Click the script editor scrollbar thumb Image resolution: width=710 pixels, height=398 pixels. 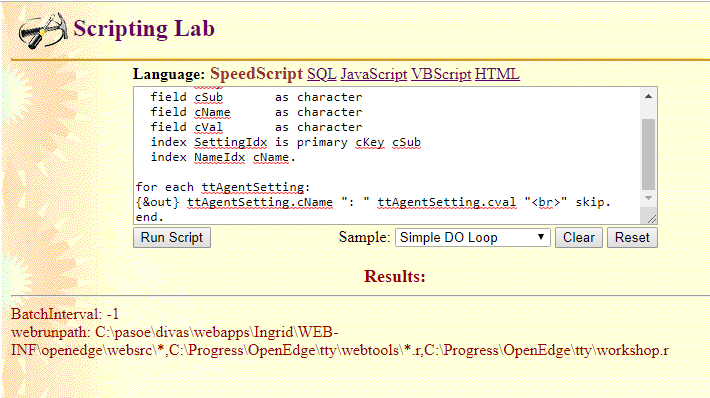coord(648,154)
